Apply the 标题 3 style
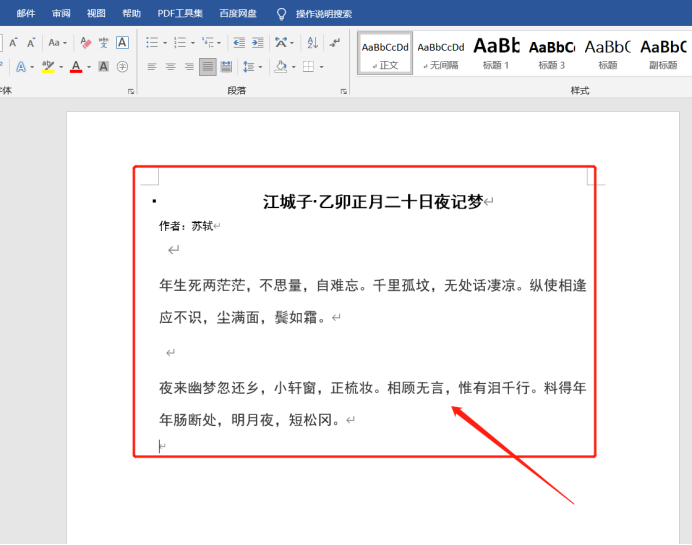 click(x=552, y=53)
